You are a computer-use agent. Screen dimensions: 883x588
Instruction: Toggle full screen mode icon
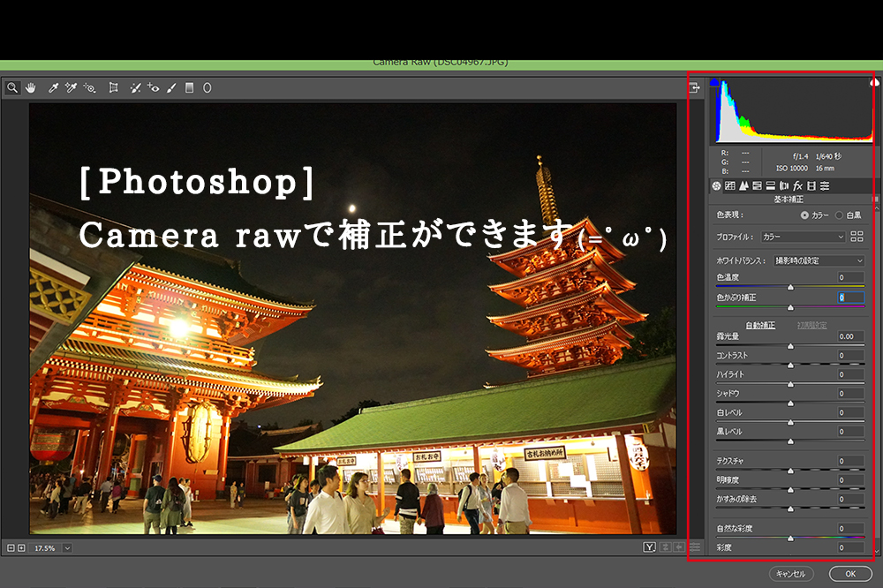[x=694, y=87]
